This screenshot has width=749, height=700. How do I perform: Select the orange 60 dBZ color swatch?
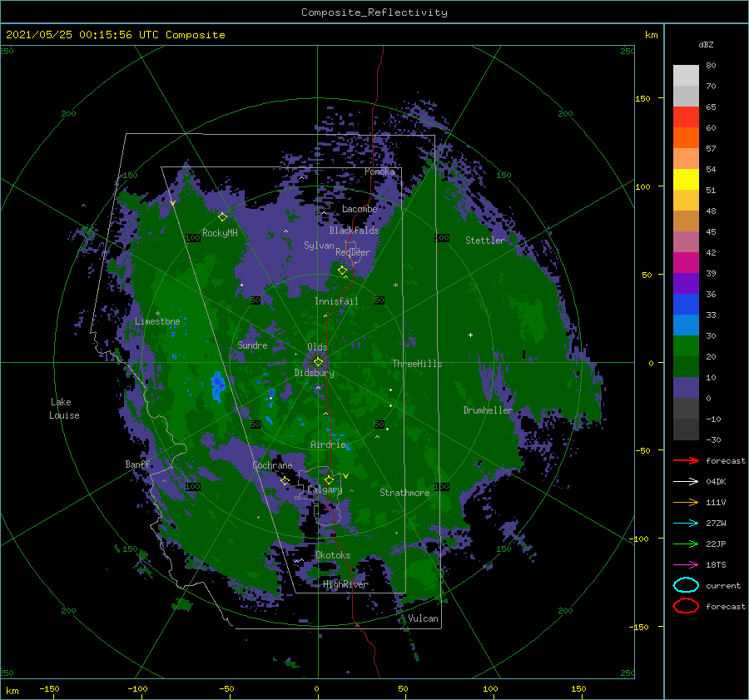[686, 137]
